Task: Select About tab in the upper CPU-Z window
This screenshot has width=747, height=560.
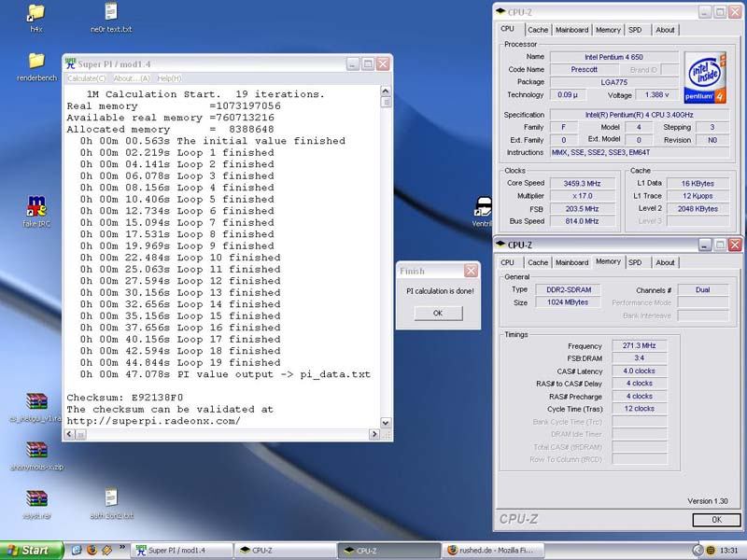Action: (665, 30)
